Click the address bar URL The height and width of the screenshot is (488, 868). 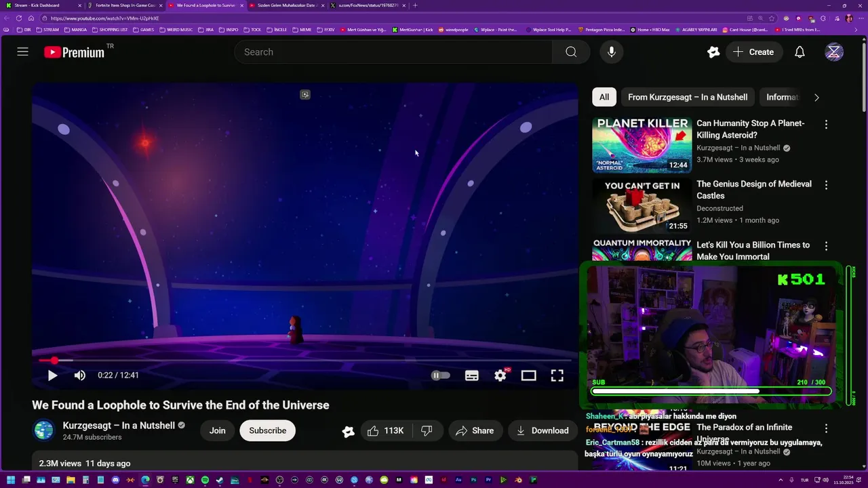[x=104, y=18]
